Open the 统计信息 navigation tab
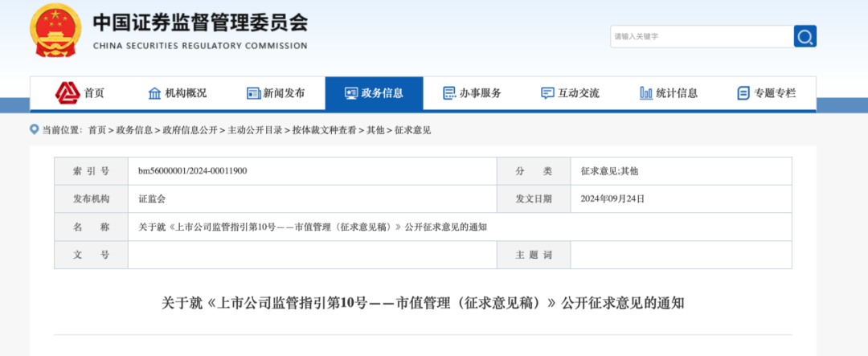 [669, 93]
